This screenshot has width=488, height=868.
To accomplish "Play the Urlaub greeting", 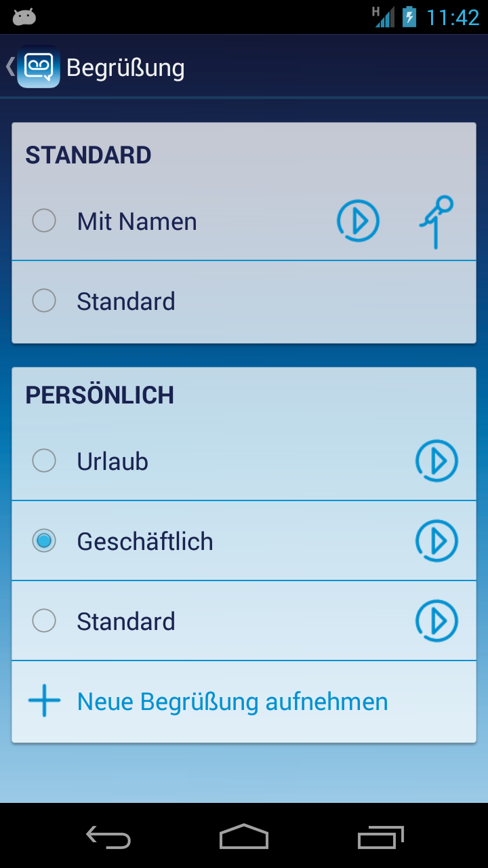I will 436,461.
